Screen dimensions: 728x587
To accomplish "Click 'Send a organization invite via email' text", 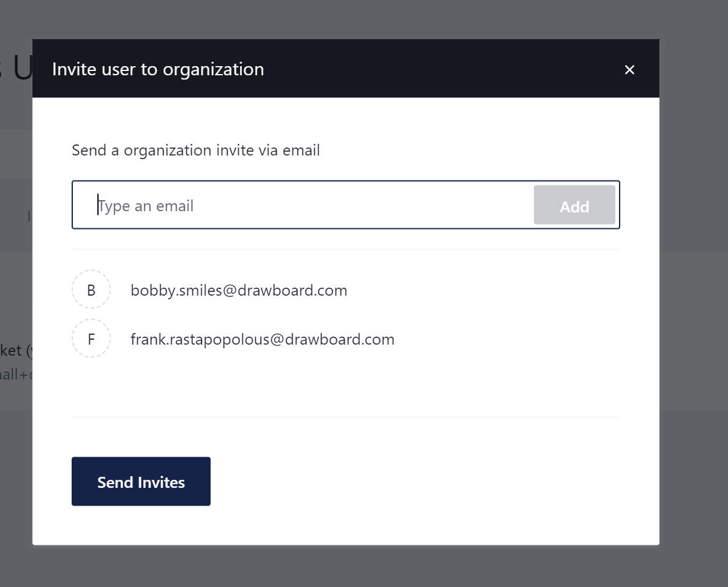I will (x=195, y=151).
